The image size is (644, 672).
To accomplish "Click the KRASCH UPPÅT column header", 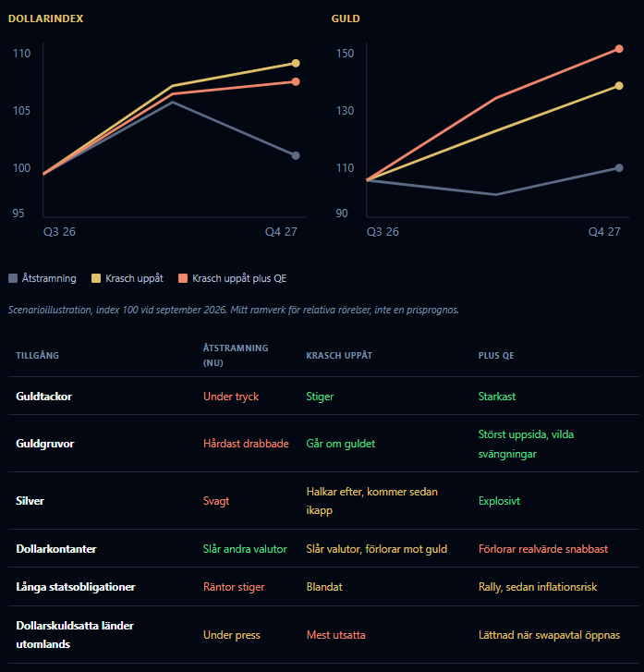I will pyautogui.click(x=339, y=355).
